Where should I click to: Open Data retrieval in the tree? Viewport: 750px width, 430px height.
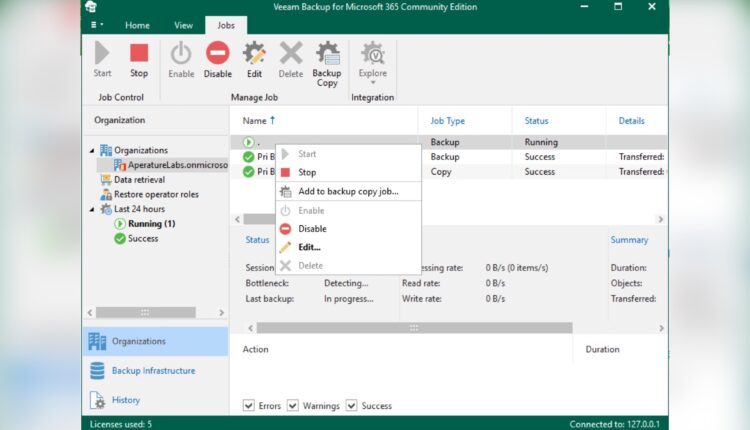pos(133,180)
